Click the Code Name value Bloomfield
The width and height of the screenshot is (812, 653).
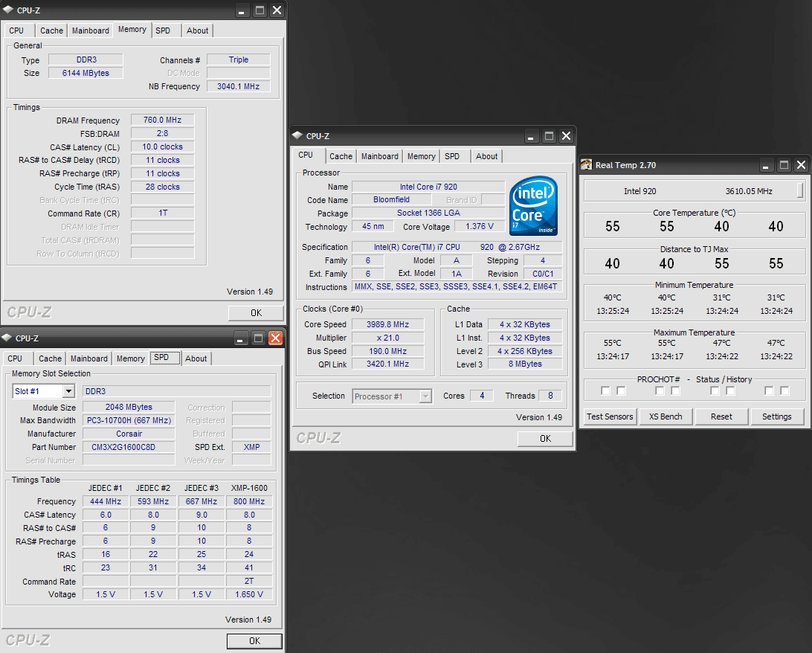[x=391, y=199]
